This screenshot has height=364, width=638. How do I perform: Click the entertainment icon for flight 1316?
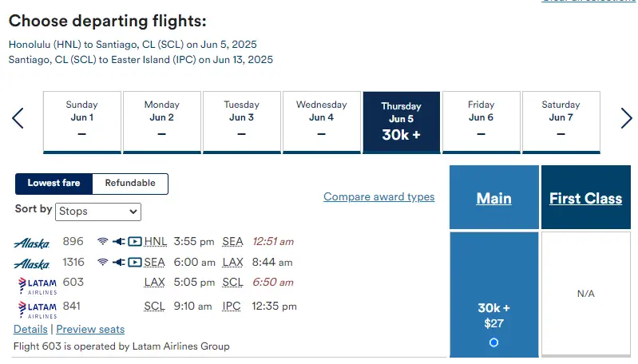click(x=135, y=262)
